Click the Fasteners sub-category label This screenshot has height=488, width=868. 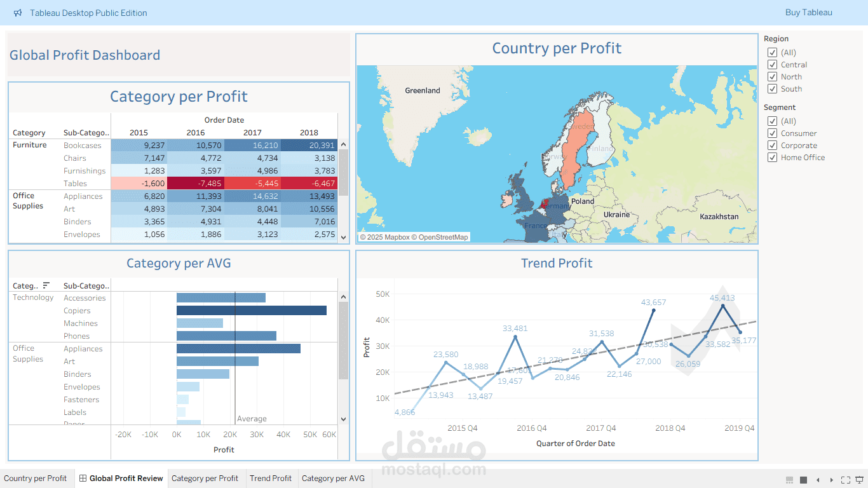(x=81, y=400)
